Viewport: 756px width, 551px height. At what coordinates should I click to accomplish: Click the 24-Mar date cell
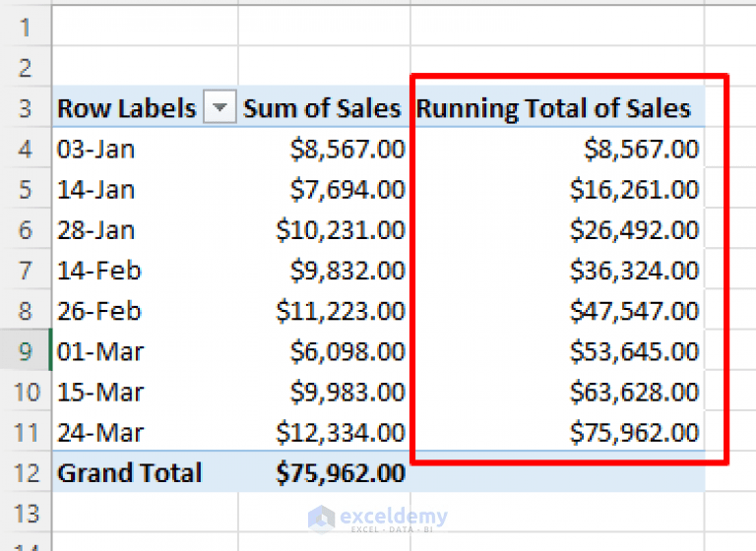coord(145,431)
